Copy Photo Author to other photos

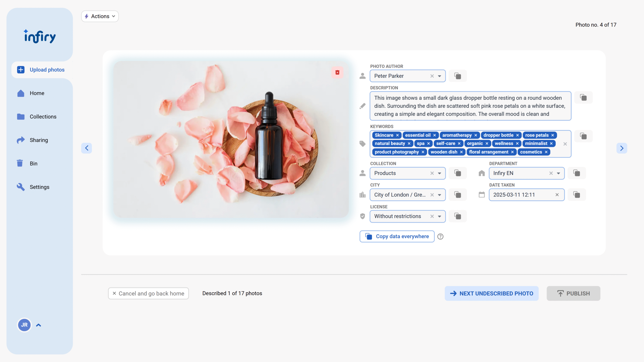[458, 76]
